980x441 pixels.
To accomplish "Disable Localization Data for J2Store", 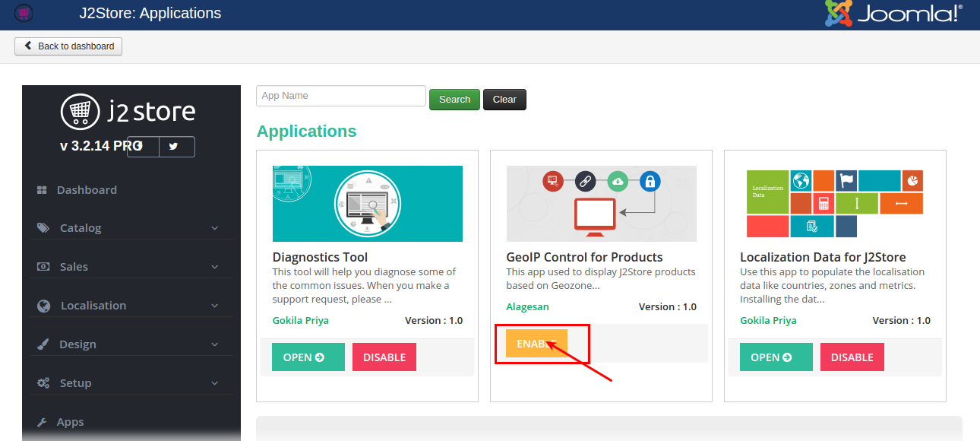I will coord(852,357).
